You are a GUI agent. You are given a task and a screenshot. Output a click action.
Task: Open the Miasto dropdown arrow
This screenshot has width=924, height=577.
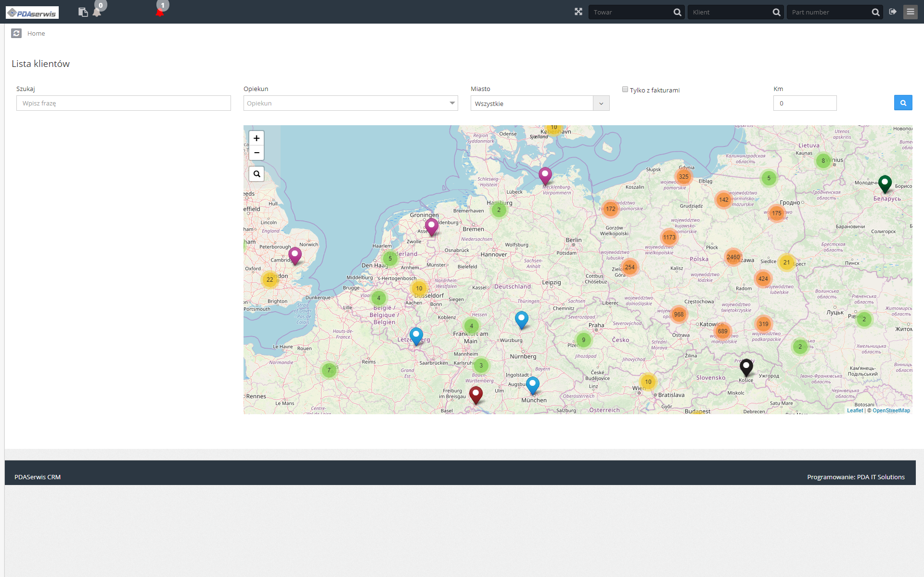pos(601,104)
